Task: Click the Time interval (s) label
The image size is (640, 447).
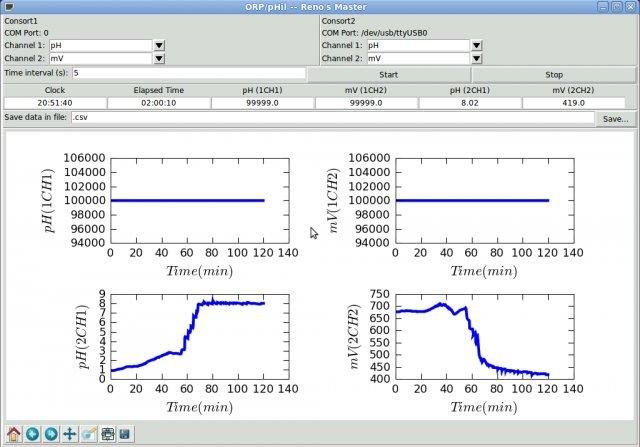Action: (x=36, y=73)
